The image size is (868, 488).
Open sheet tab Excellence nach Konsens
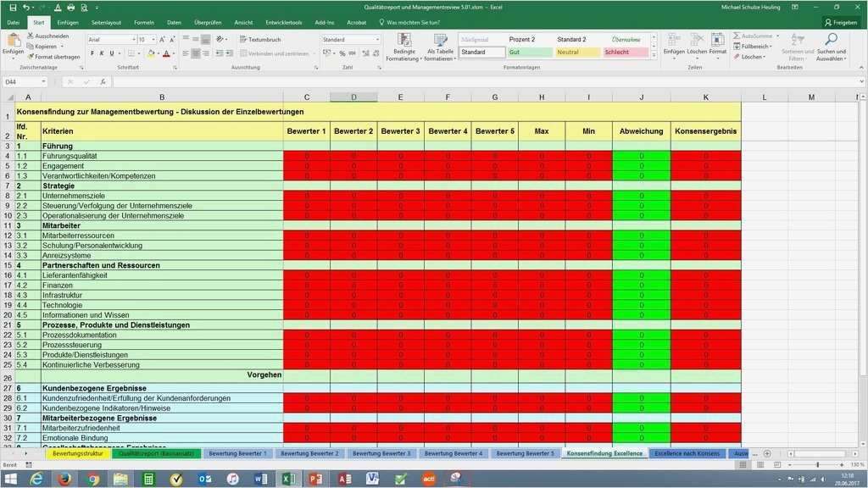(x=687, y=453)
